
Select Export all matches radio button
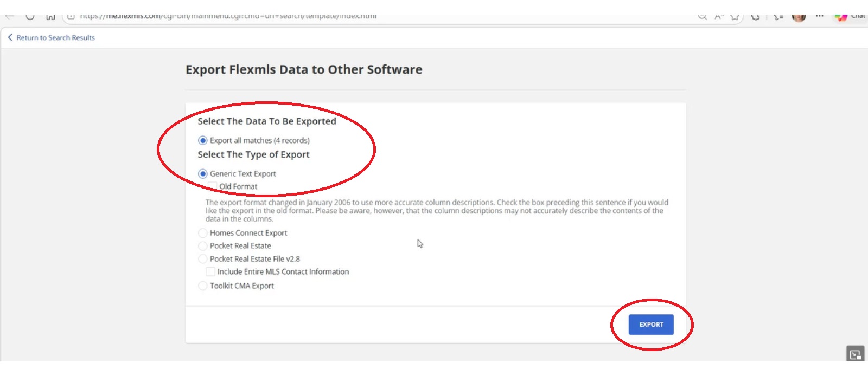pos(203,141)
